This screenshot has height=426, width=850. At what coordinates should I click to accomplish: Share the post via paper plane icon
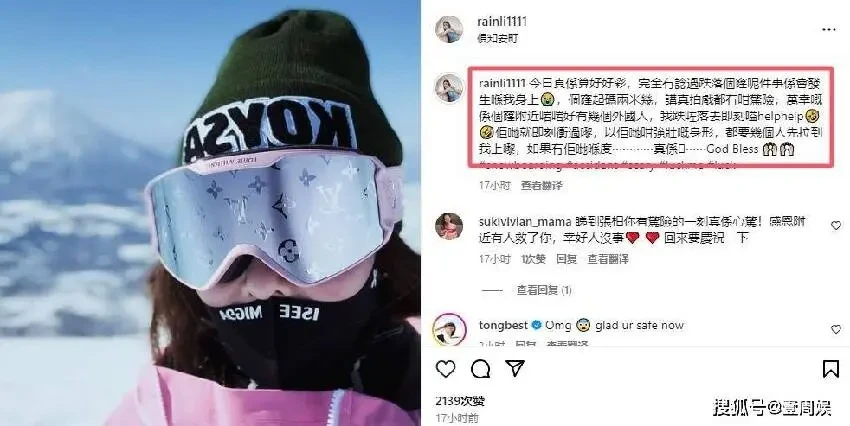tap(514, 369)
